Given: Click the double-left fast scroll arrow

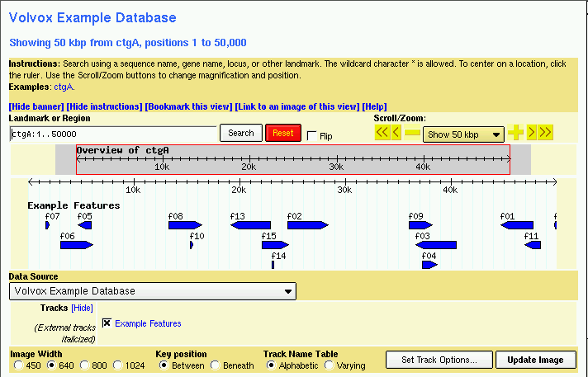Looking at the screenshot, I should [382, 134].
